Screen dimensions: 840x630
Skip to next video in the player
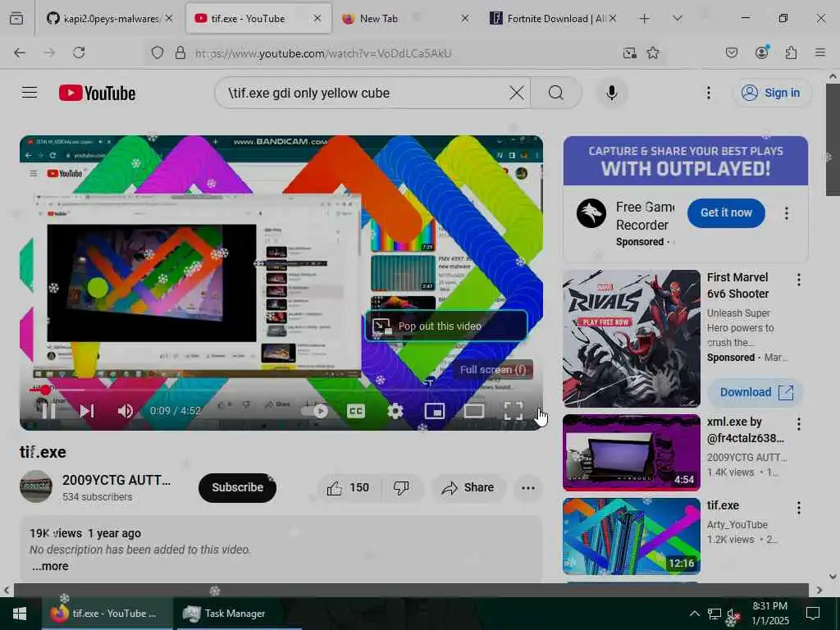coord(87,411)
